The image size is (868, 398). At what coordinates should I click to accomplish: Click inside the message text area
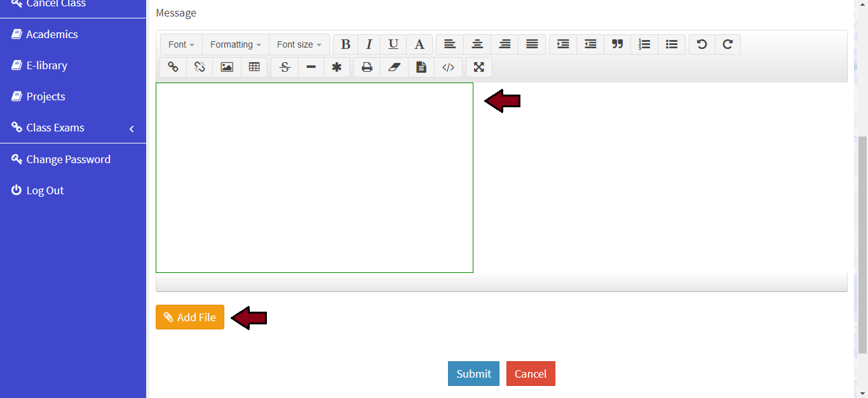coord(315,178)
